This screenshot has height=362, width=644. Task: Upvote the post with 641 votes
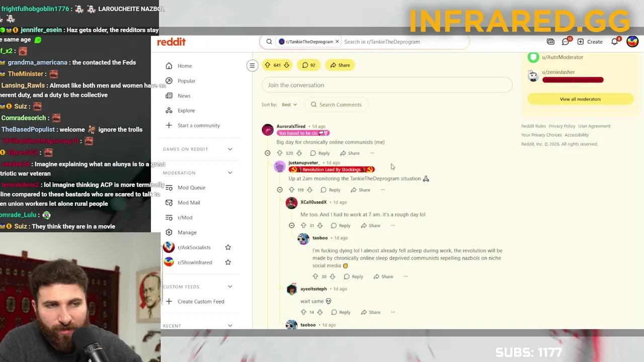tap(268, 65)
